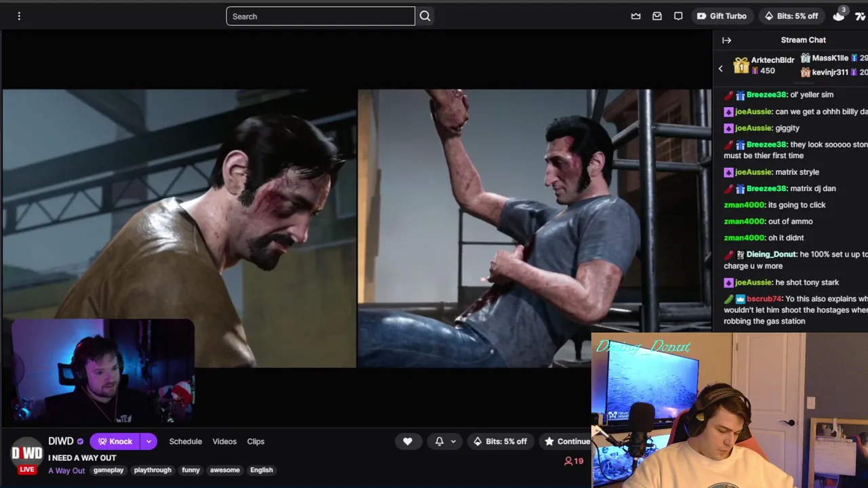Viewport: 868px width, 488px height.
Task: Expand the dropdown arrow beside Knock
Action: pyautogui.click(x=149, y=441)
